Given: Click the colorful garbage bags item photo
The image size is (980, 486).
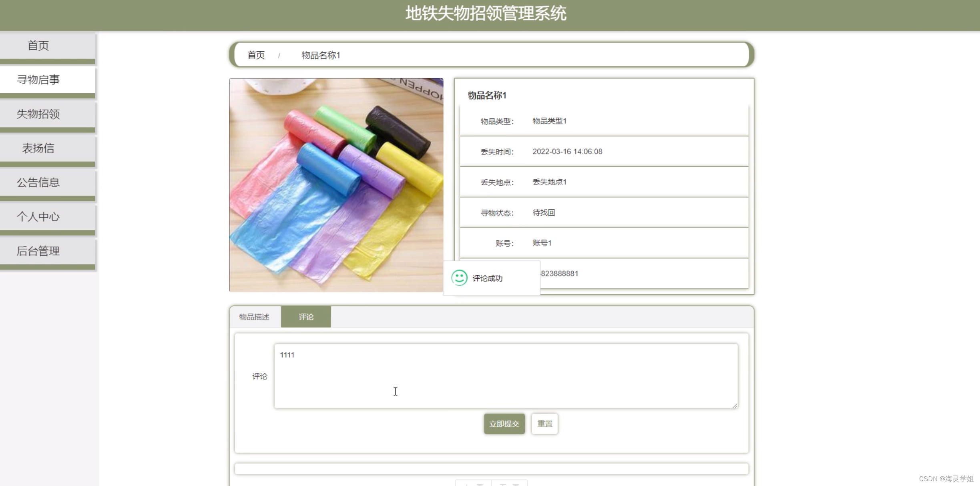Looking at the screenshot, I should (336, 185).
